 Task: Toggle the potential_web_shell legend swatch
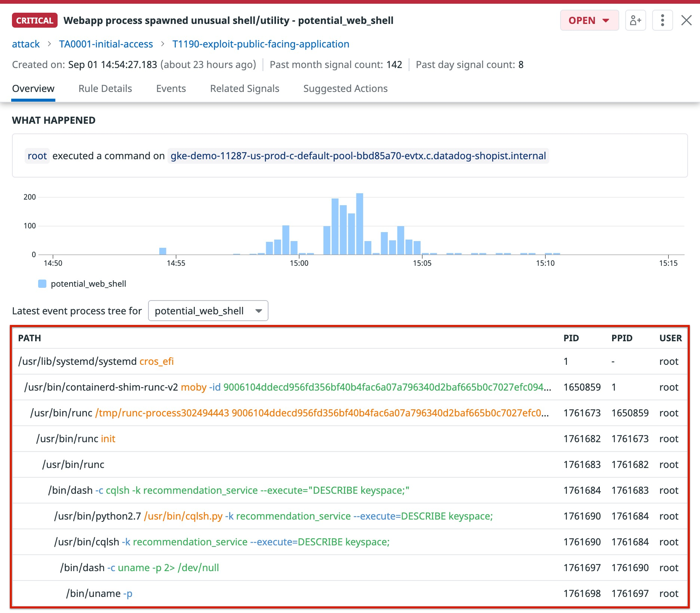click(42, 284)
